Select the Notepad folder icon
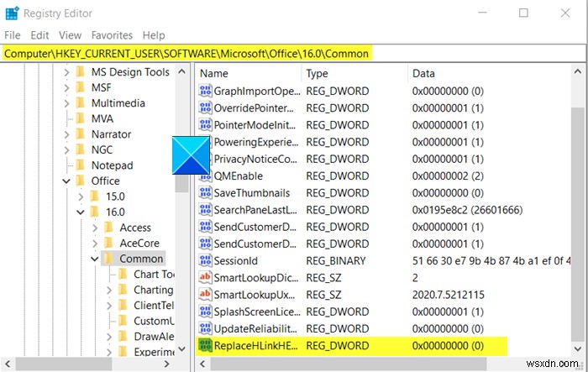 click(x=80, y=165)
